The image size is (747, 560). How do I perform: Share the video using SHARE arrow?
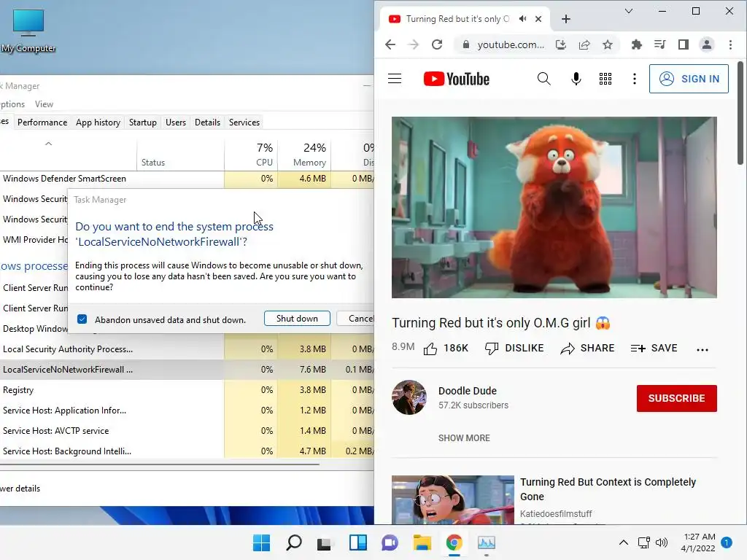tap(587, 348)
